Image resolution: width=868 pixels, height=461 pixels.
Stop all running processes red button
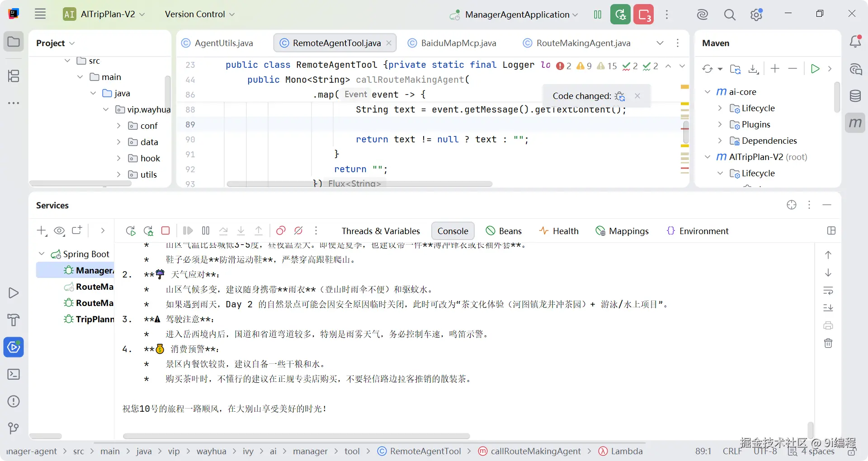643,14
